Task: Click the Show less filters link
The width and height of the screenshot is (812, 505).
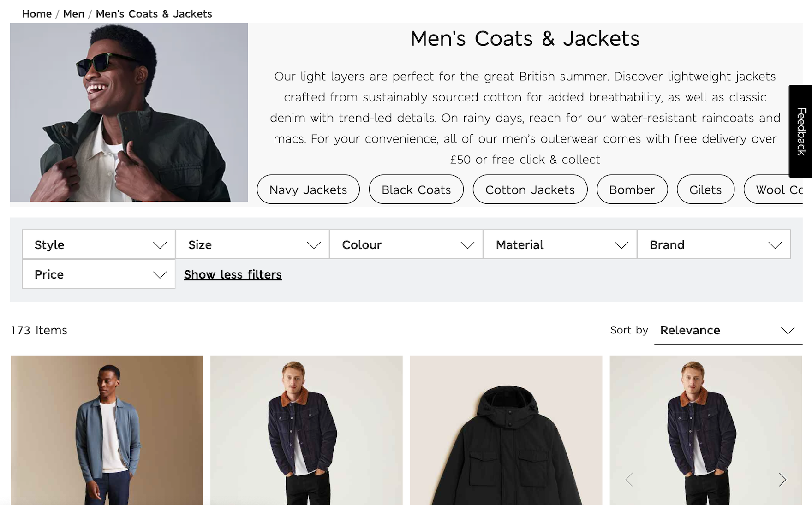Action: point(233,274)
